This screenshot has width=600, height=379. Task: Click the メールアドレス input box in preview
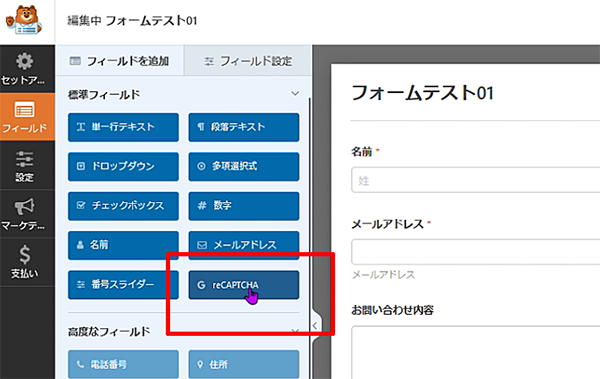(x=476, y=252)
